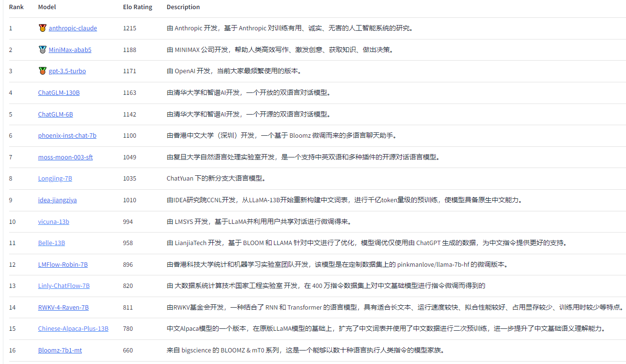
Task: Open the anthropic-claude model link
Action: 73,28
